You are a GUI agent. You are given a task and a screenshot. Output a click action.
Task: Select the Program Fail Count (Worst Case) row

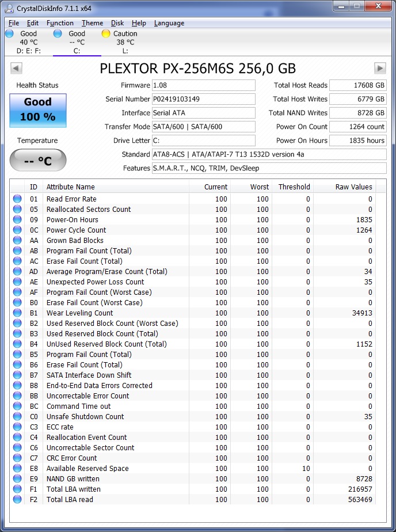pos(193,292)
